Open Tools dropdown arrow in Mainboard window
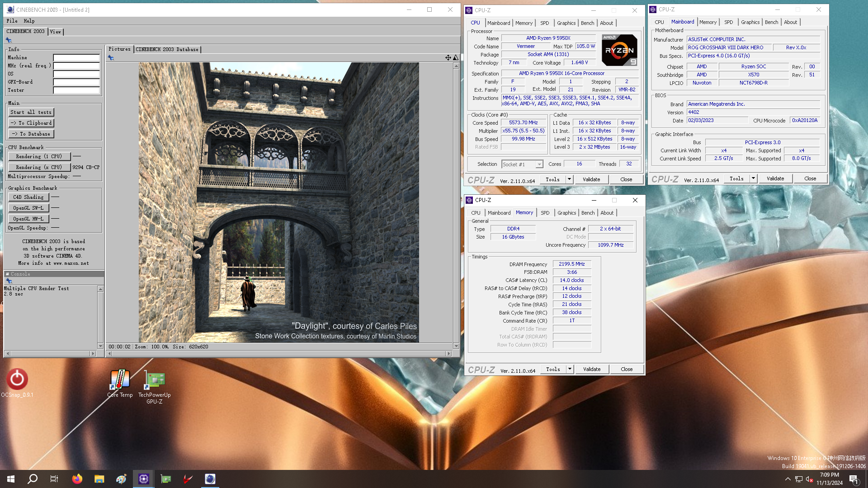Viewport: 868px width, 488px height. (754, 178)
